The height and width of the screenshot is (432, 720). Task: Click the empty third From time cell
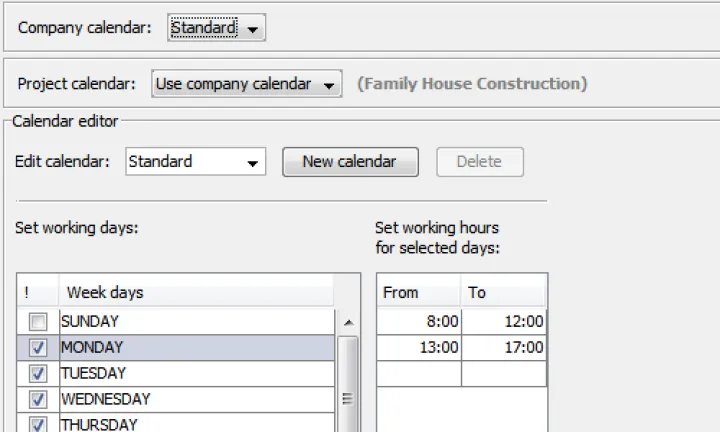[419, 374]
